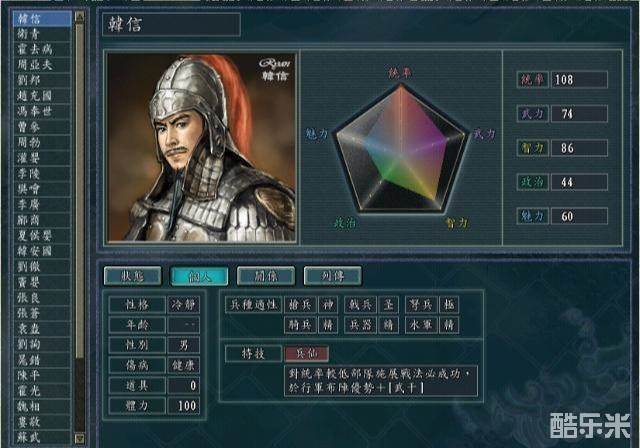Viewport: 640px width, 448px height.
Task: Pick 蘇武 at the bottom of the list
Action: tap(42, 437)
